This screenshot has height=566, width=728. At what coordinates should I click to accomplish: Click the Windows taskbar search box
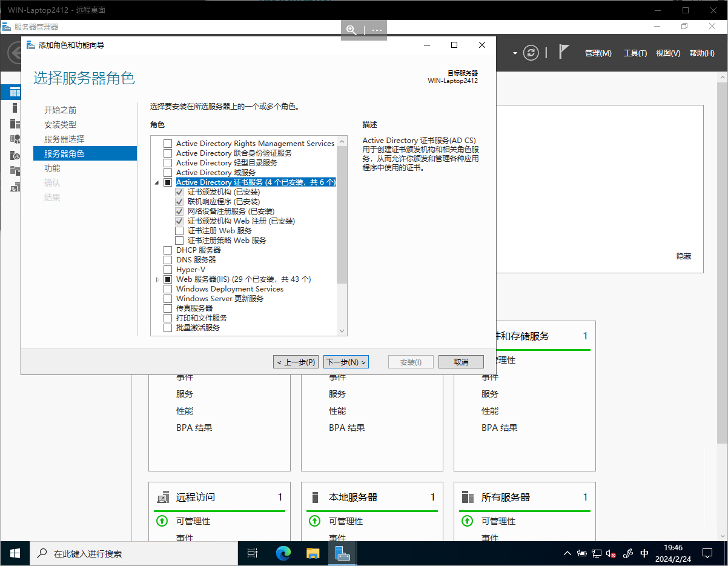pyautogui.click(x=133, y=553)
